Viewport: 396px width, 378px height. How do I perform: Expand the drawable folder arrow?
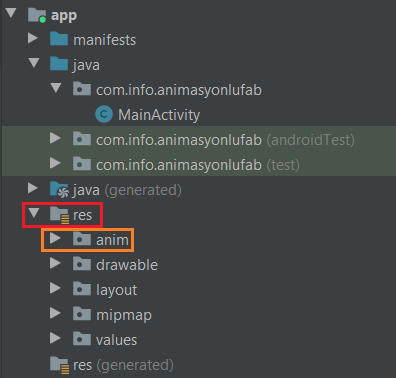[55, 263]
